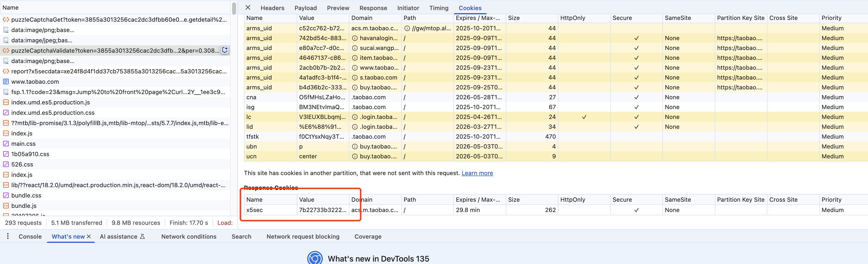
Task: Close the request details pane with the X icon
Action: click(x=248, y=7)
